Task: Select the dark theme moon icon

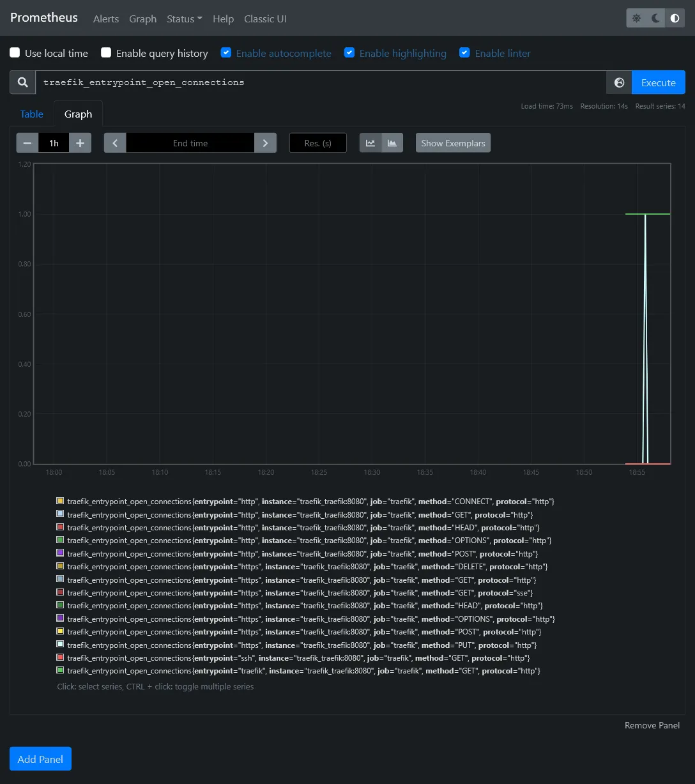Action: click(655, 18)
